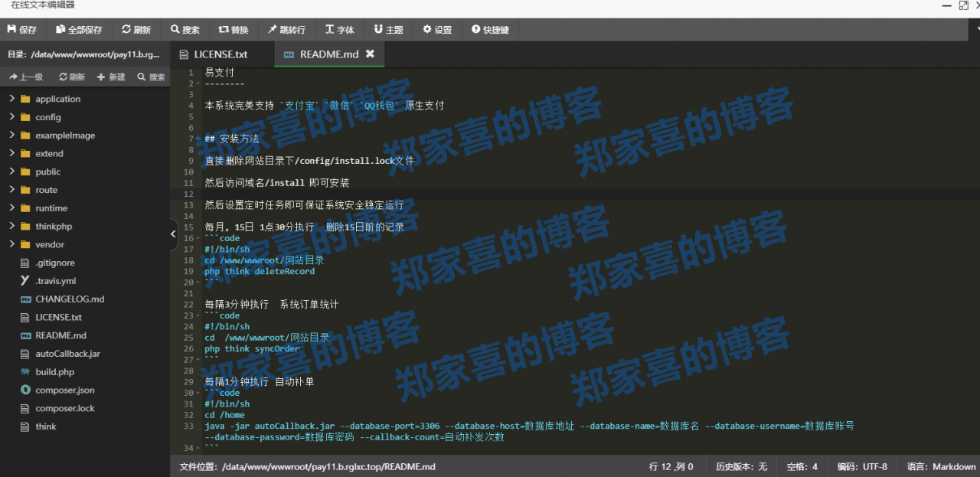Switch to the LICENSE.txt tab
The image size is (980, 477).
[x=221, y=54]
